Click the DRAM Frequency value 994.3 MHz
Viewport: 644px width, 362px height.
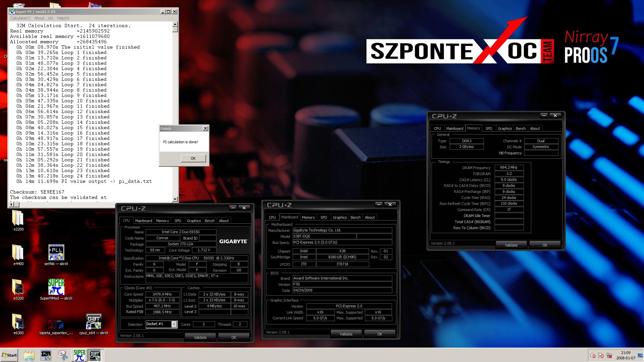coord(509,167)
